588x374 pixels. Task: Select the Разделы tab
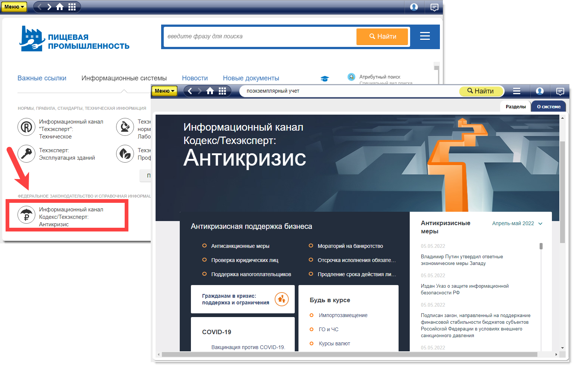pos(515,106)
